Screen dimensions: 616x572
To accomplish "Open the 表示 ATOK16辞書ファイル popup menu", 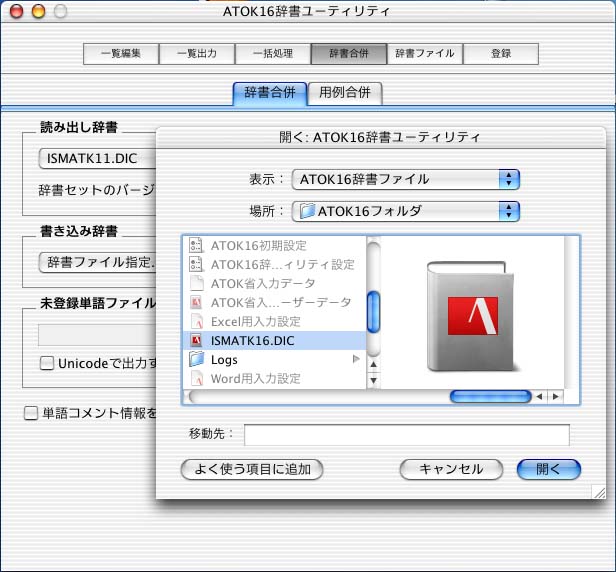I will tap(405, 180).
